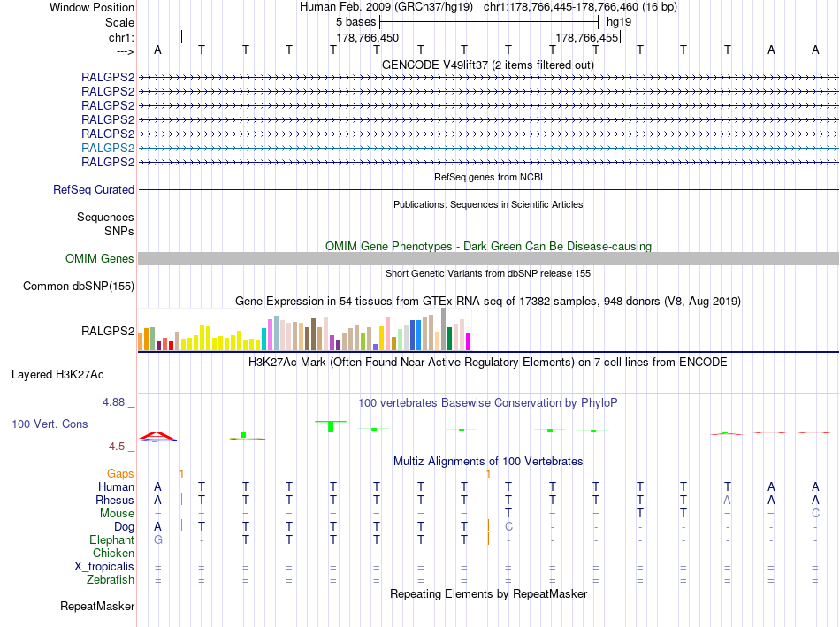Click the -4.5 PhyloP lower scale value
Viewport: 840px width, 627px height.
(x=115, y=447)
